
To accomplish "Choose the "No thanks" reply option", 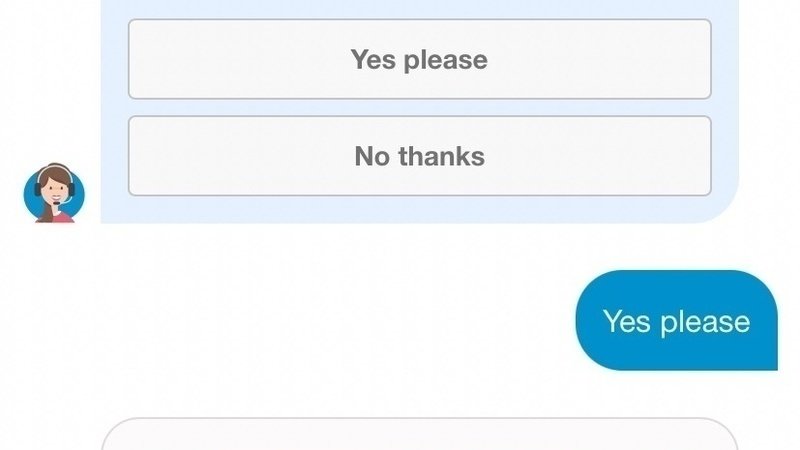I will [419, 156].
